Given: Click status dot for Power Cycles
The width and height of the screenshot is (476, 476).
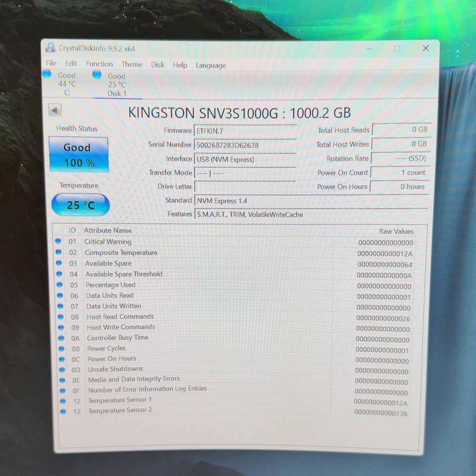Looking at the screenshot, I should [61, 349].
